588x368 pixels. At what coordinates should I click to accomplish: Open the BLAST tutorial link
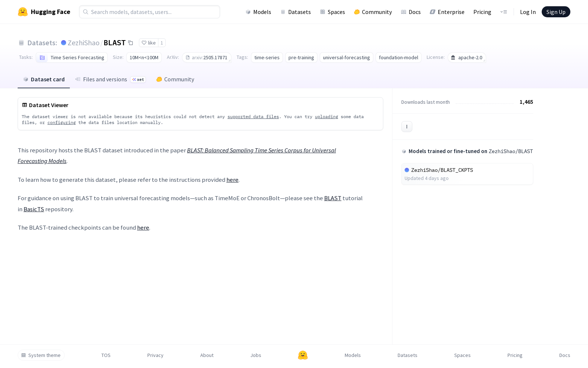pyautogui.click(x=333, y=198)
